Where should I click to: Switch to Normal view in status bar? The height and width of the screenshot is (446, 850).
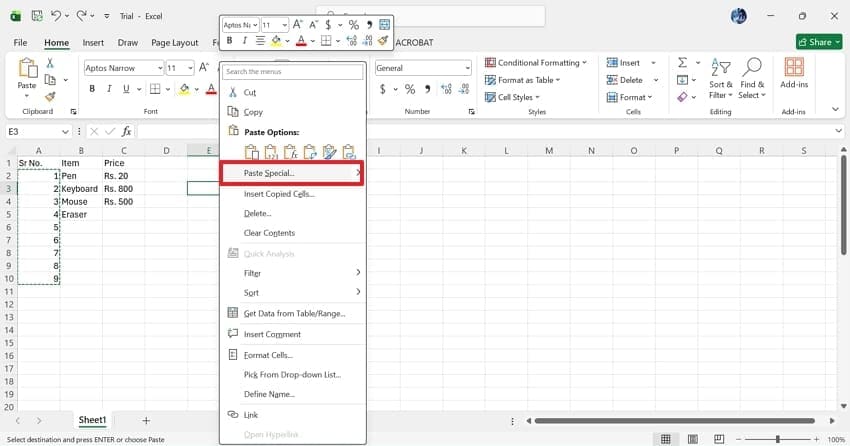point(665,439)
